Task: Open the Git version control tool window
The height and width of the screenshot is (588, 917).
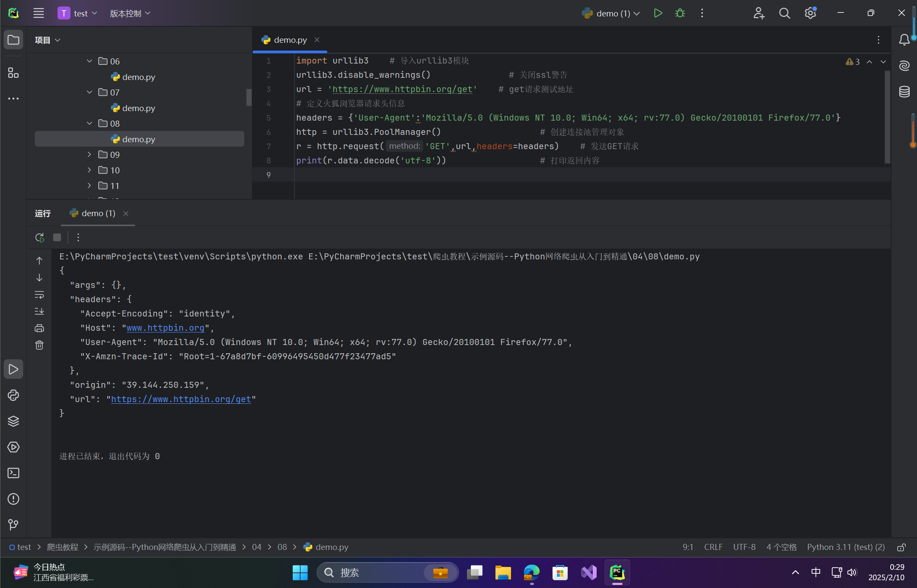Action: click(13, 524)
